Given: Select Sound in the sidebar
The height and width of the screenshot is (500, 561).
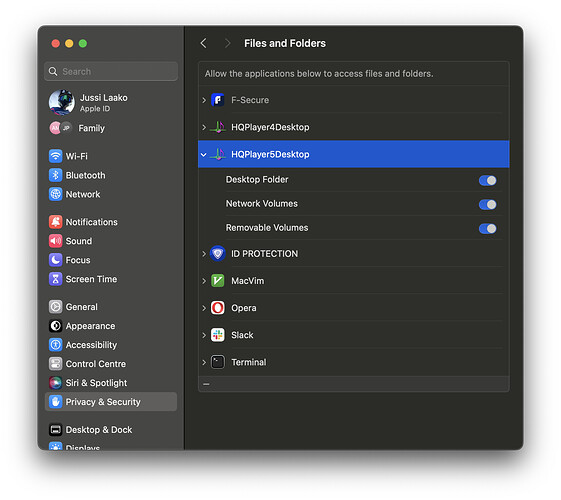Looking at the screenshot, I should 111,241.
